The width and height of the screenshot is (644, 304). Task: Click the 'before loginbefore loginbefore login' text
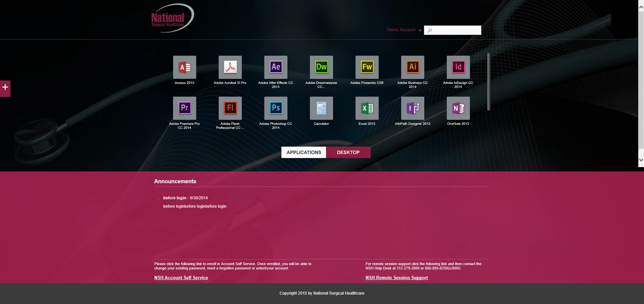pos(195,206)
